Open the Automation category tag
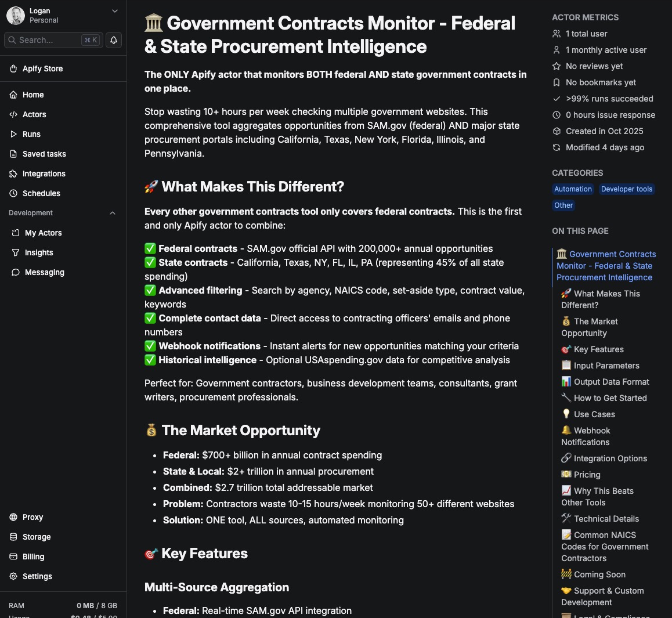The width and height of the screenshot is (672, 618). coord(573,189)
